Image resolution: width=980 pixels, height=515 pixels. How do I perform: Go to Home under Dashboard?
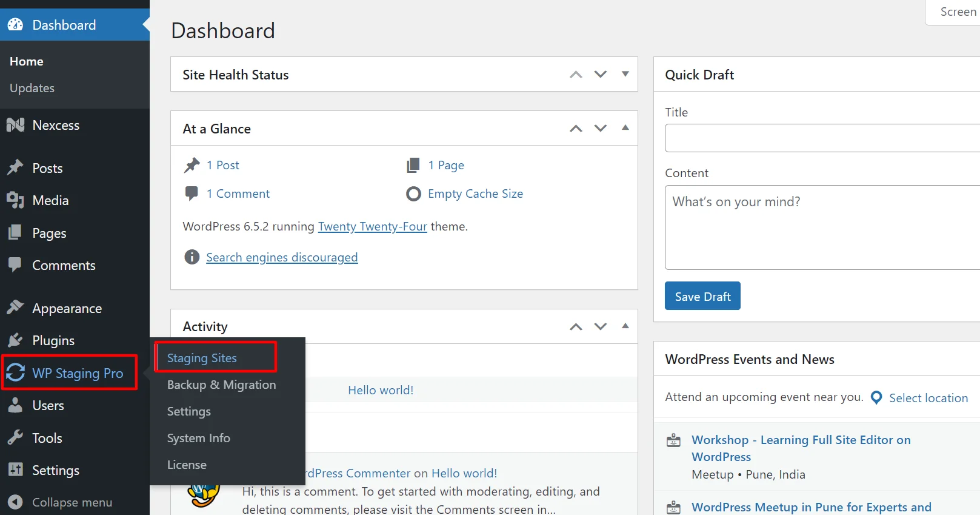(x=27, y=61)
